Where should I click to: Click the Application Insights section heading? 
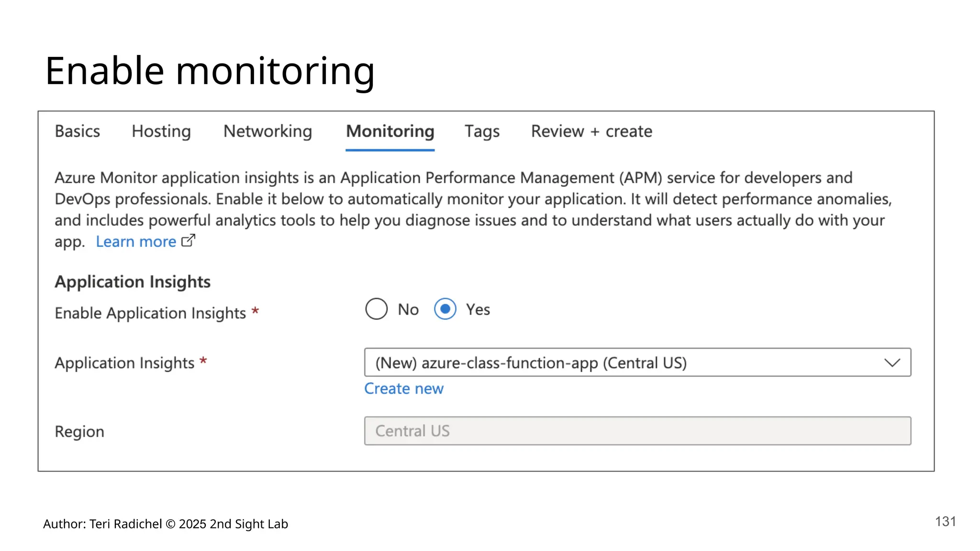pos(133,282)
